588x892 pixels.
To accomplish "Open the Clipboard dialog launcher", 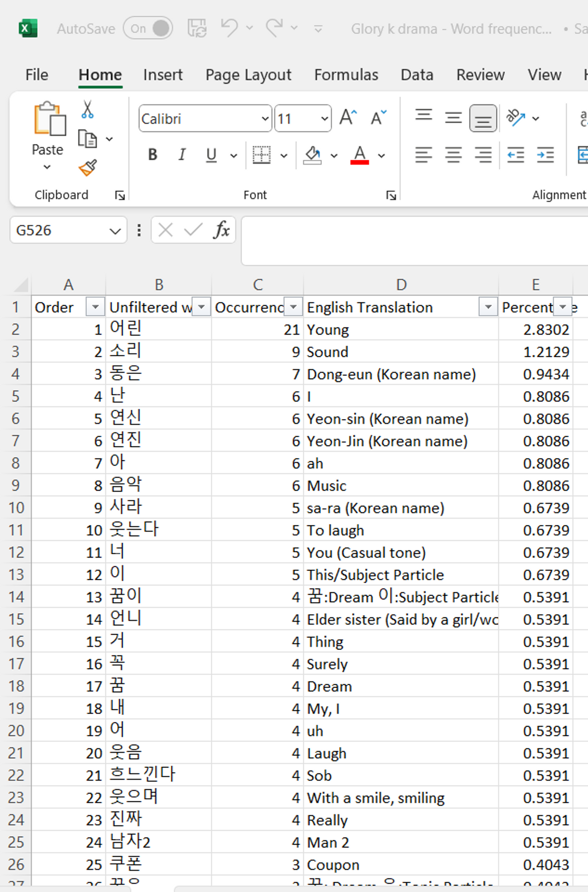I will [120, 196].
